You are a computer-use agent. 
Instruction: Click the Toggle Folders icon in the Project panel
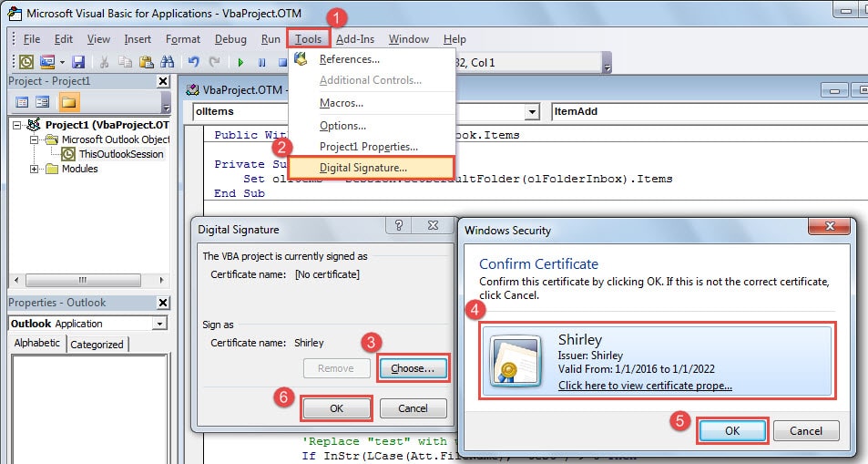[68, 102]
